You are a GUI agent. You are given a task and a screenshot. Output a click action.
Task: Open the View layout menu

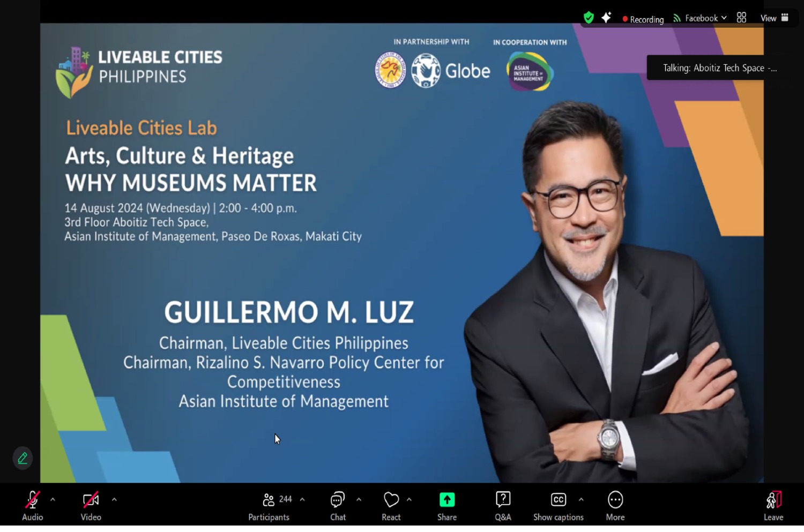tap(774, 18)
